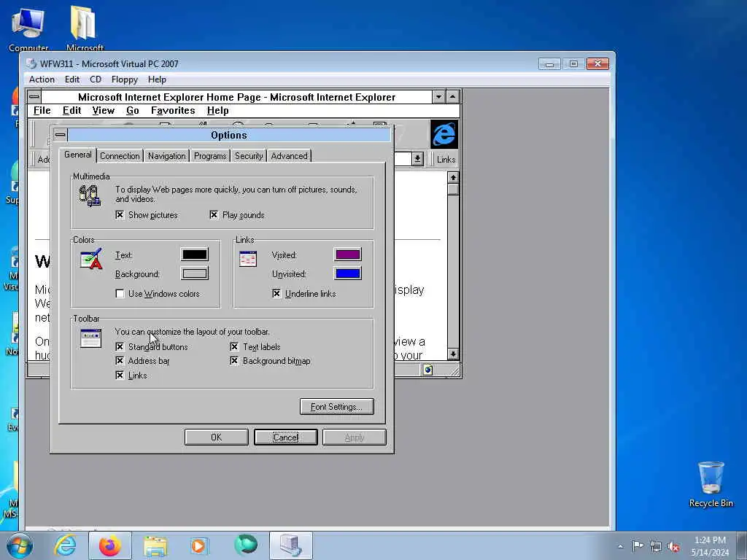Open the IE File menu

pos(42,111)
